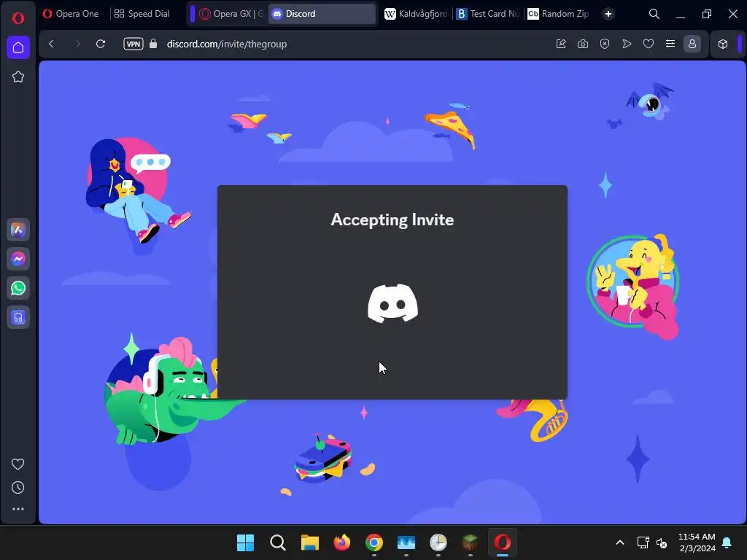
Task: Switch to Random Zip tab
Action: point(558,14)
